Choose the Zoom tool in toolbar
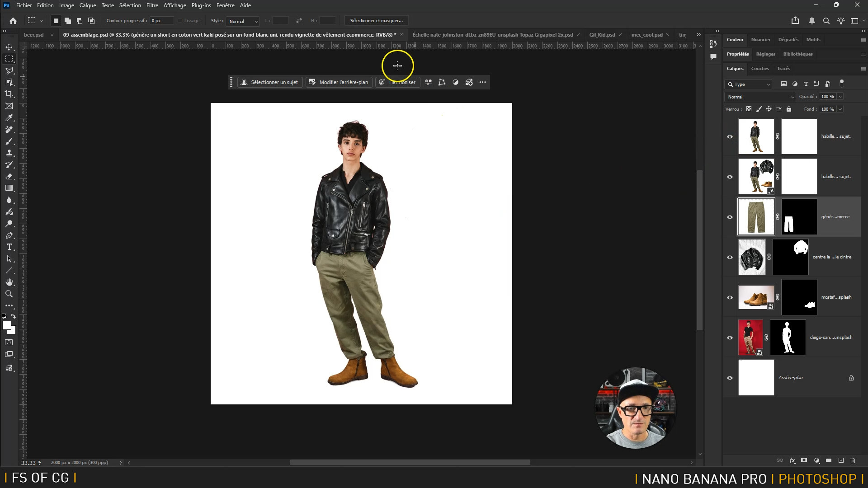The height and width of the screenshot is (488, 868). [9, 294]
